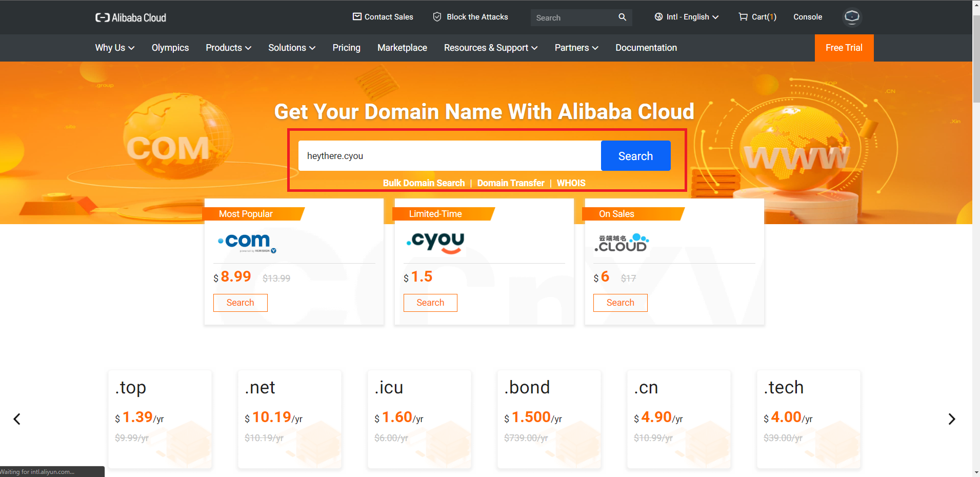Image resolution: width=980 pixels, height=477 pixels.
Task: Click the Contact Sales envelope icon
Action: click(x=357, y=16)
